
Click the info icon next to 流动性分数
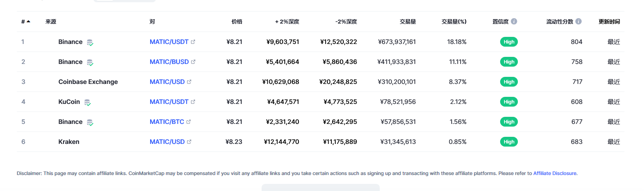[x=578, y=21]
